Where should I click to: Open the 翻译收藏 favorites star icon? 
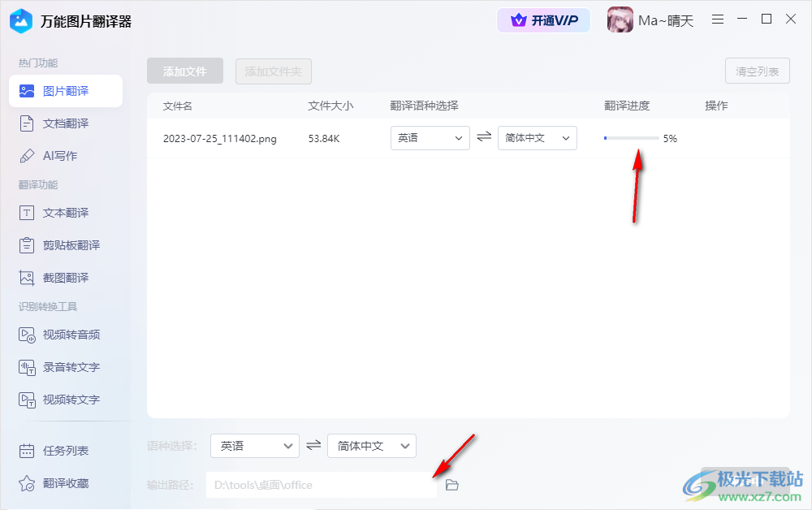pos(27,483)
